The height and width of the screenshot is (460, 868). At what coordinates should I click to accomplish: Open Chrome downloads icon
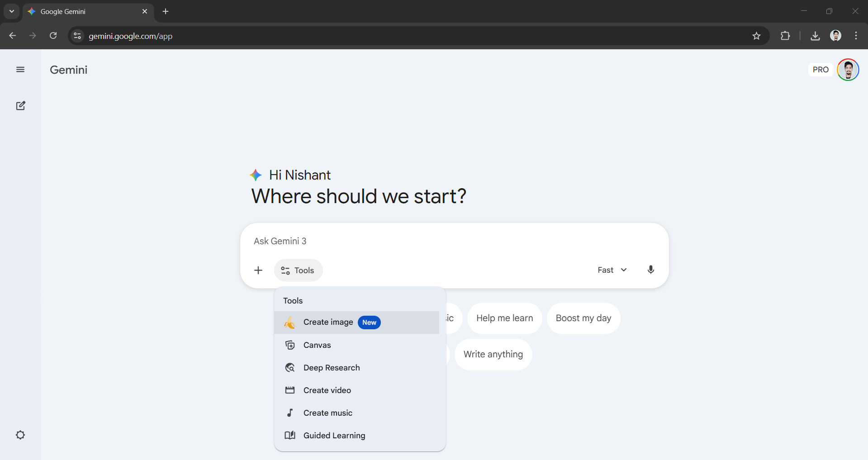click(x=815, y=36)
